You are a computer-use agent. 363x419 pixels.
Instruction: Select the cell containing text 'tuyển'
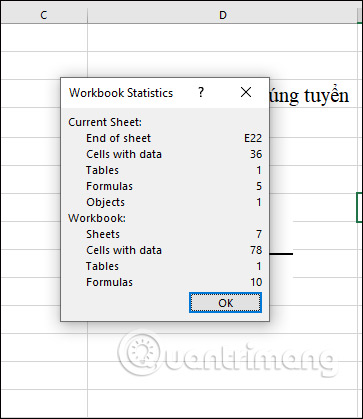point(310,96)
